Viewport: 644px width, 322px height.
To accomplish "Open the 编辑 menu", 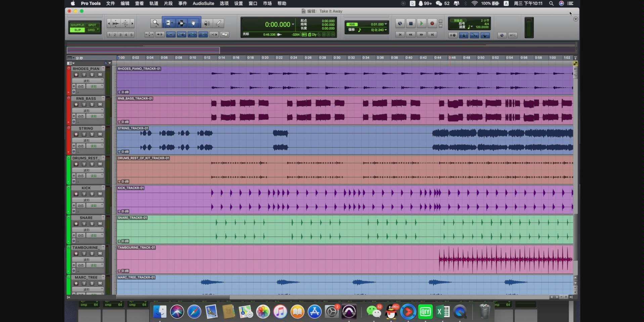I will 125,3.
